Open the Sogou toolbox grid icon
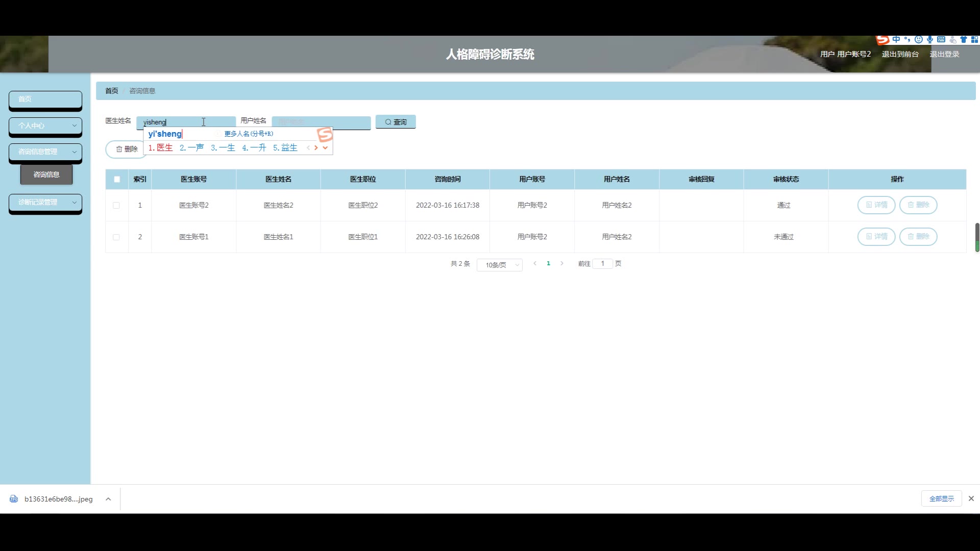 point(974,39)
